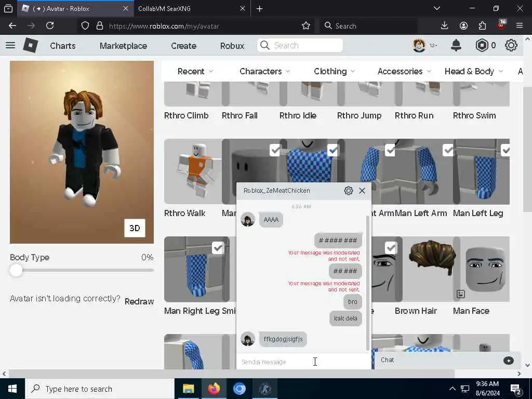Reload the Roblox avatar page
Image resolution: width=532 pixels, height=399 pixels.
click(50, 26)
